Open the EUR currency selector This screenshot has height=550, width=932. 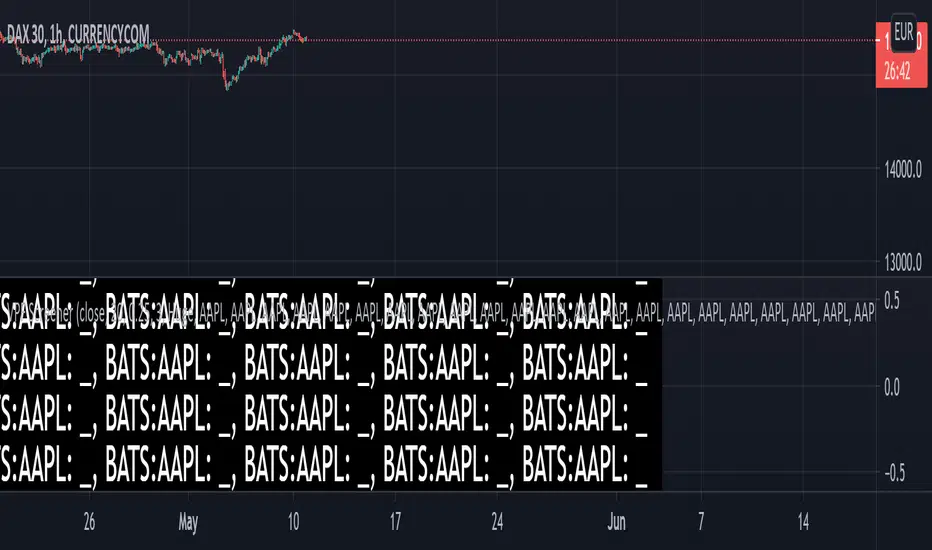[x=903, y=31]
